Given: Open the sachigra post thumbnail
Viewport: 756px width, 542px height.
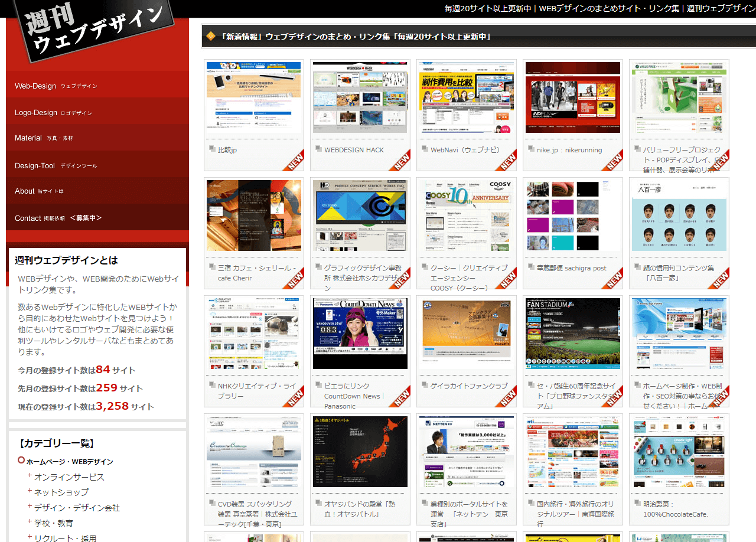Looking at the screenshot, I should pos(573,216).
